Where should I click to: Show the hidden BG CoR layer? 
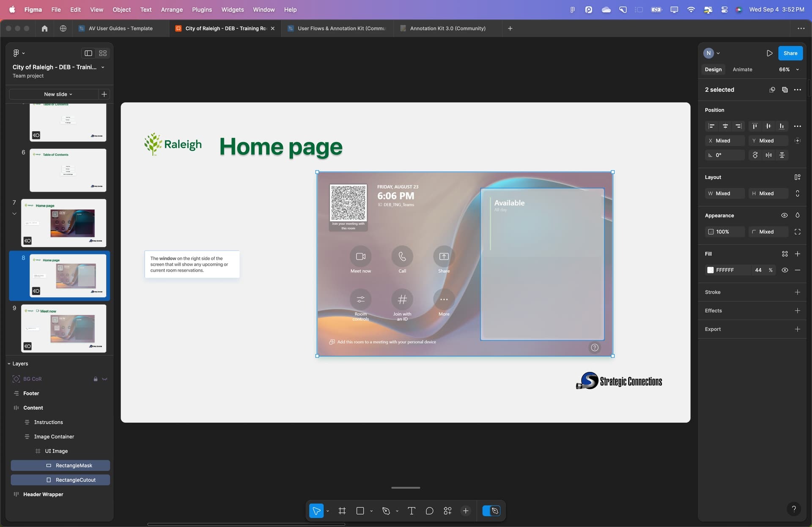tap(105, 379)
